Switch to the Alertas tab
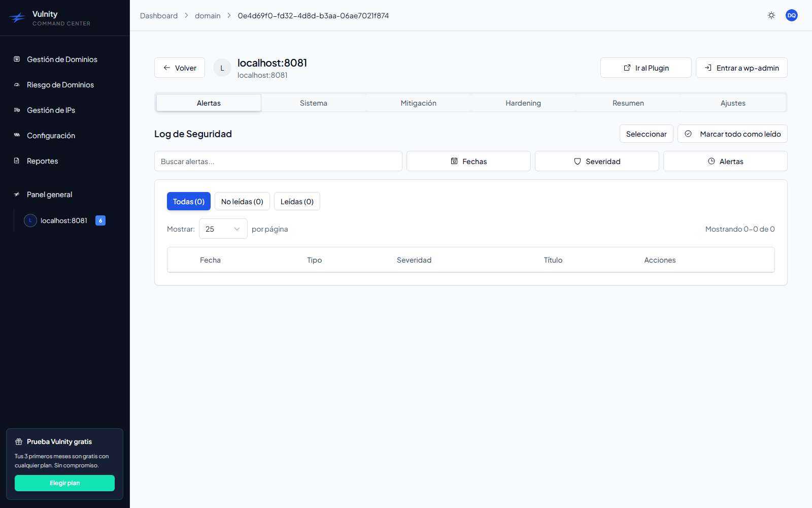This screenshot has width=812, height=508. [x=209, y=103]
